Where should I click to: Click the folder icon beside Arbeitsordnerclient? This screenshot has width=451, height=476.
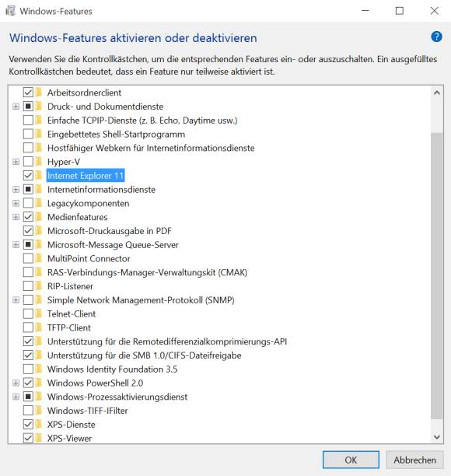click(x=39, y=93)
